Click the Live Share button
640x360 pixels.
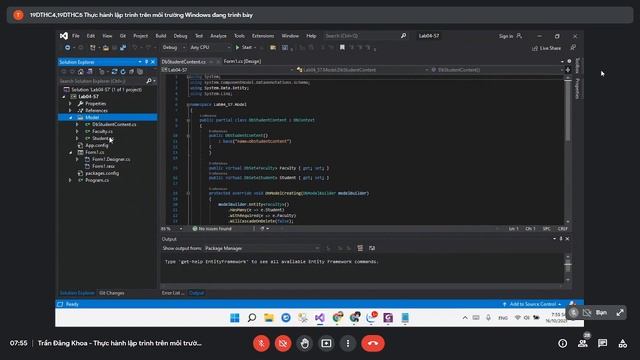coord(547,48)
